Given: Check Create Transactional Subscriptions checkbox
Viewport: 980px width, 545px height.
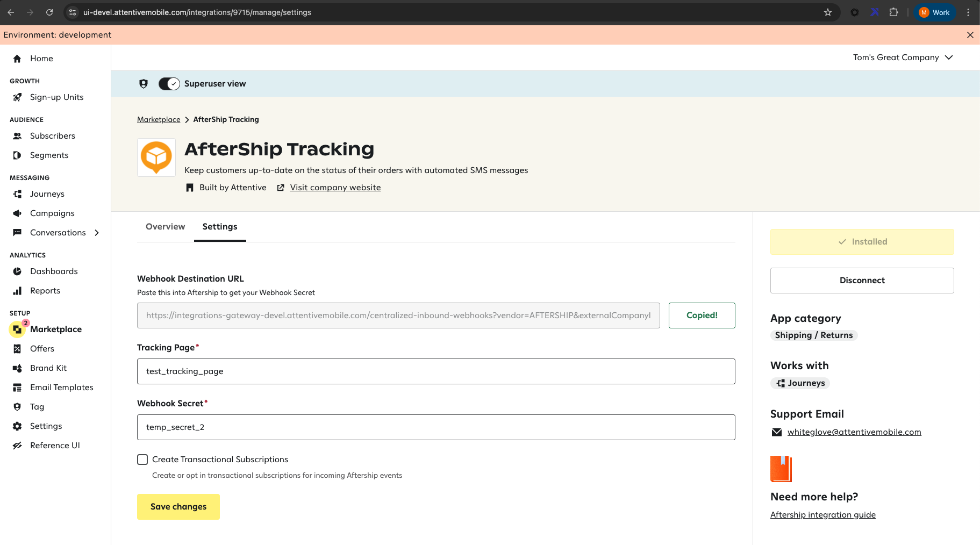Looking at the screenshot, I should click(x=142, y=460).
